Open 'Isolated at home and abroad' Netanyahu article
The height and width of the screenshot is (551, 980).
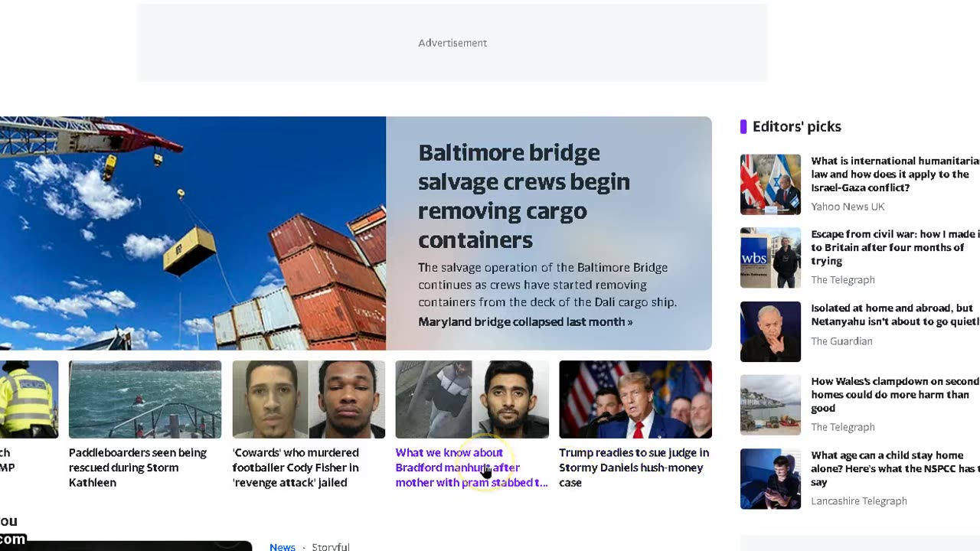(x=895, y=315)
